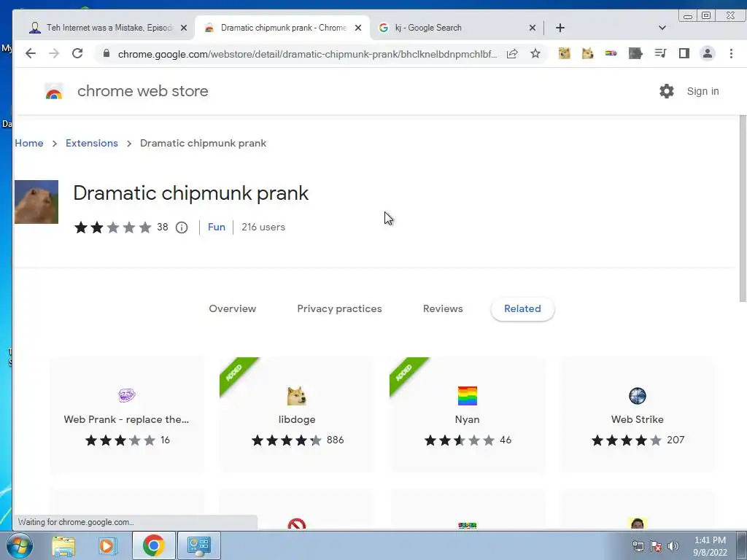Image resolution: width=747 pixels, height=560 pixels.
Task: Click the rating info icon
Action: [x=182, y=227]
